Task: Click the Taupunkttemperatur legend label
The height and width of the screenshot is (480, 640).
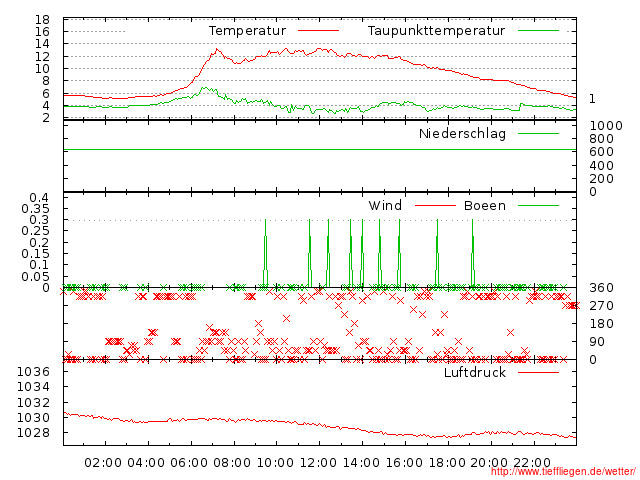Action: 436,31
